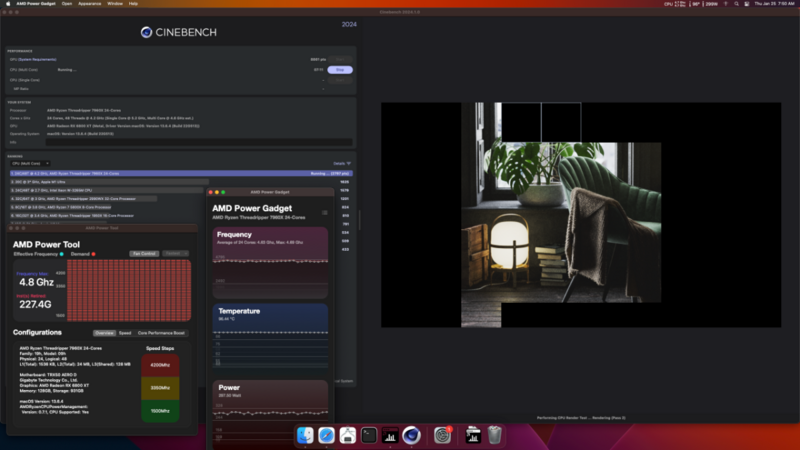Select the Overview configuration tab
Viewport: 800px width, 450px height.
pyautogui.click(x=104, y=332)
